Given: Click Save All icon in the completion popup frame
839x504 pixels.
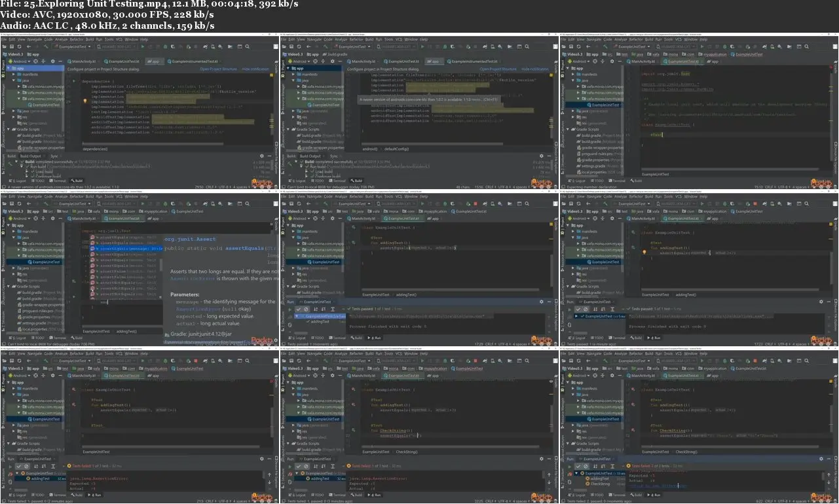Looking at the screenshot, I should coord(11,204).
